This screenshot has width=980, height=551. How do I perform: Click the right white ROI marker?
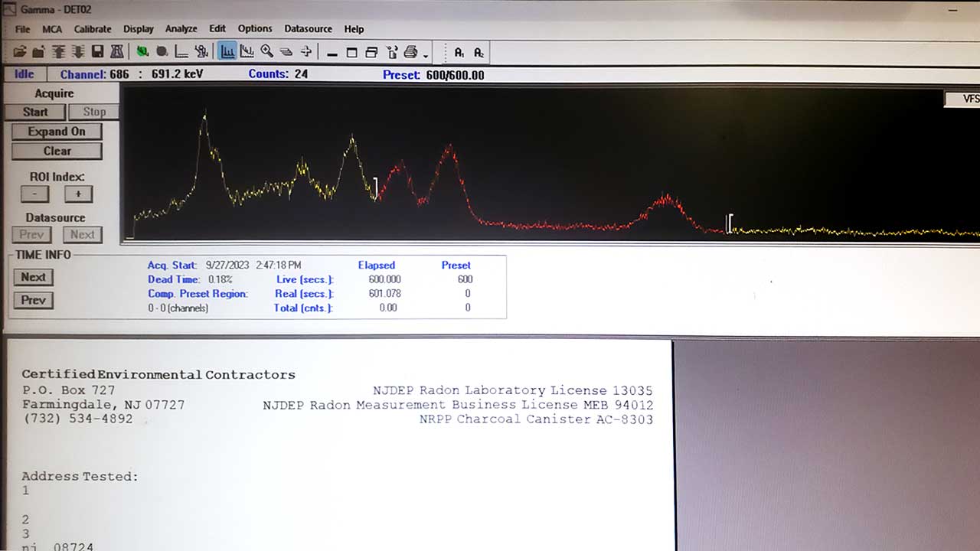(x=730, y=223)
